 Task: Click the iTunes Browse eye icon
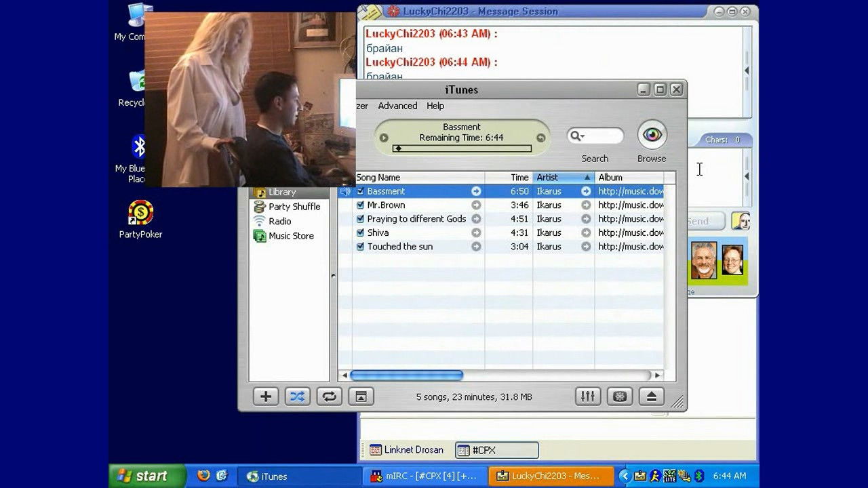point(652,135)
